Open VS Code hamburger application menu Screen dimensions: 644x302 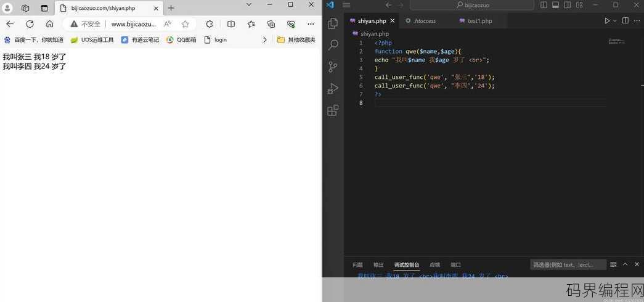[346, 5]
